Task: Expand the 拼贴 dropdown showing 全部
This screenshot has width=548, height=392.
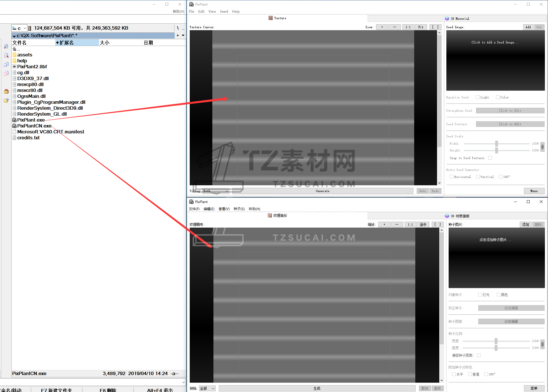Action: click(207, 388)
